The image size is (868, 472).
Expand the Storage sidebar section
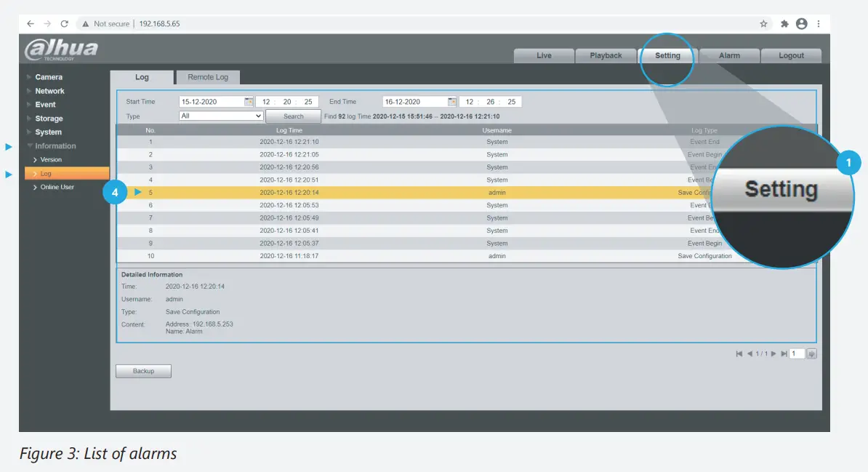[49, 119]
